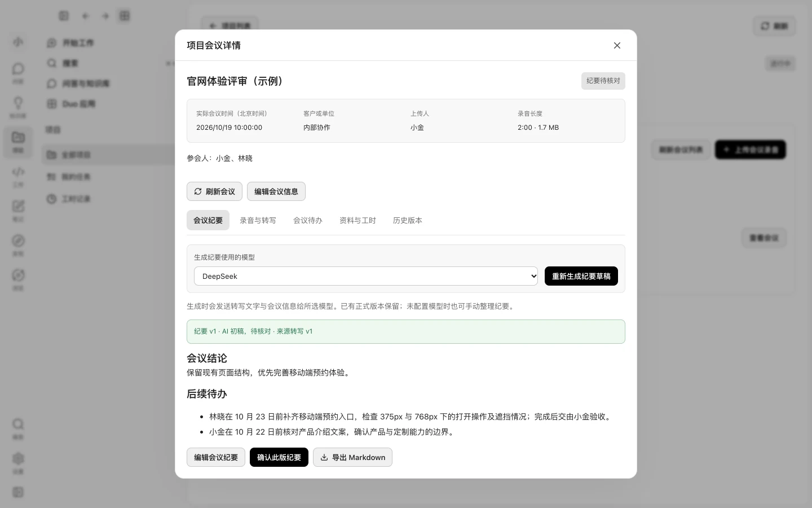Open 编辑会议信息 to edit meeting info
Image resolution: width=812 pixels, height=508 pixels.
point(276,191)
